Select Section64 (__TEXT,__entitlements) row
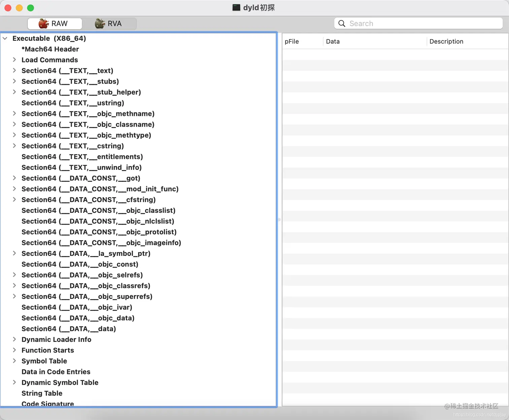Viewport: 509px width, 420px height. [138, 157]
